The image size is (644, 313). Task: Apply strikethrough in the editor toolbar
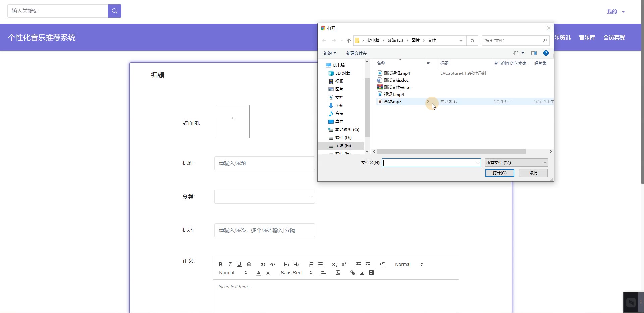(249, 264)
